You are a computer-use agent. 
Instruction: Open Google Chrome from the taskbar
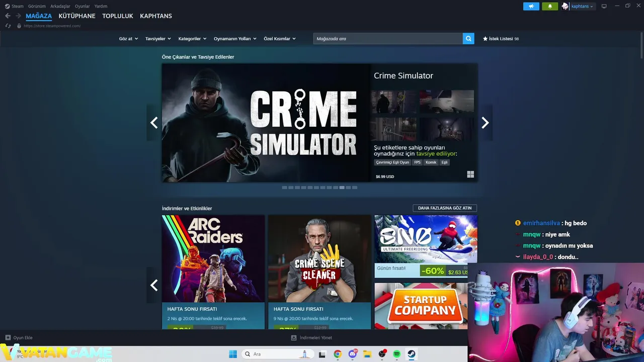tap(338, 354)
